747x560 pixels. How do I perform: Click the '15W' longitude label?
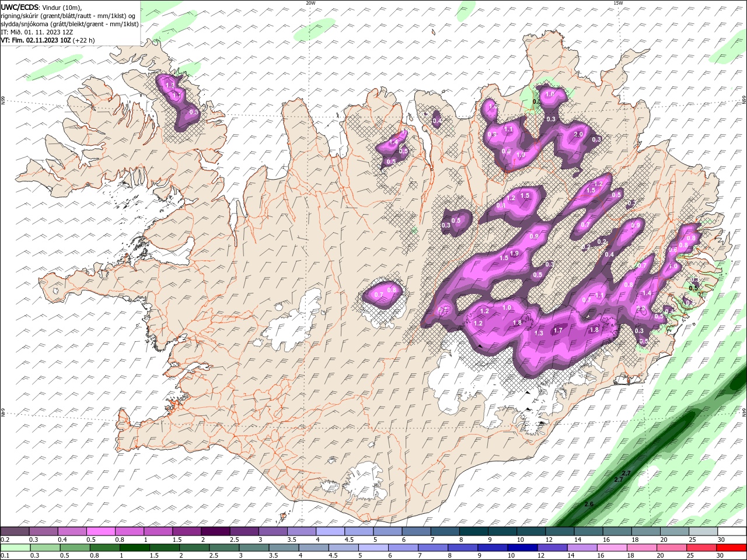tap(618, 3)
